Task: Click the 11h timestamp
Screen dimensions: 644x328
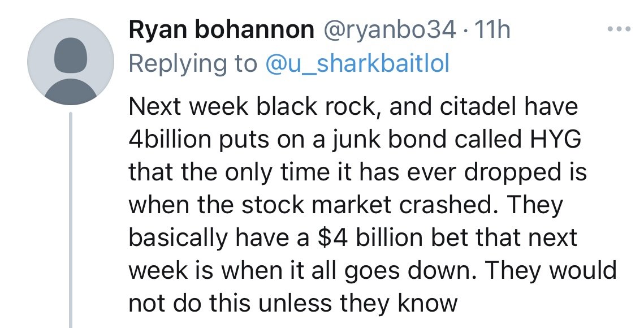Action: coord(492,30)
